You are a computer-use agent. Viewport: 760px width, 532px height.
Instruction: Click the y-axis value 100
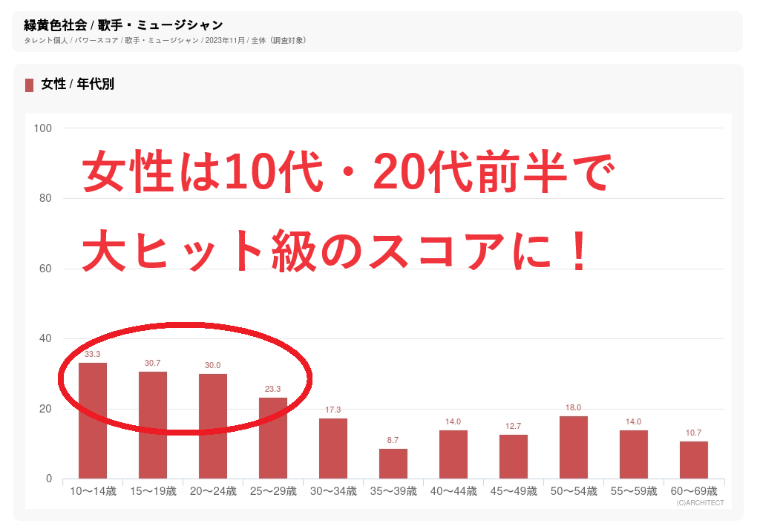pos(42,128)
